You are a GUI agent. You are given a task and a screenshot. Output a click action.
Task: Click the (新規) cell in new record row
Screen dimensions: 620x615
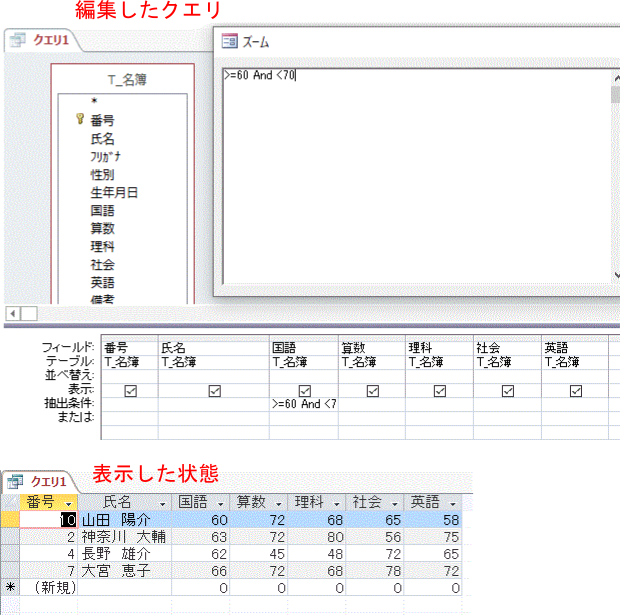pos(48,587)
